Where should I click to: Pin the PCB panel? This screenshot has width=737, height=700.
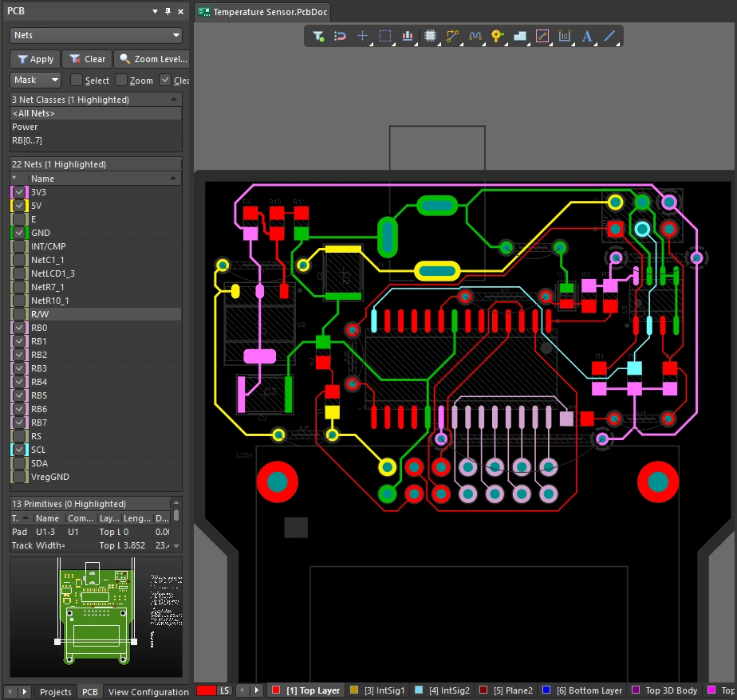click(167, 12)
